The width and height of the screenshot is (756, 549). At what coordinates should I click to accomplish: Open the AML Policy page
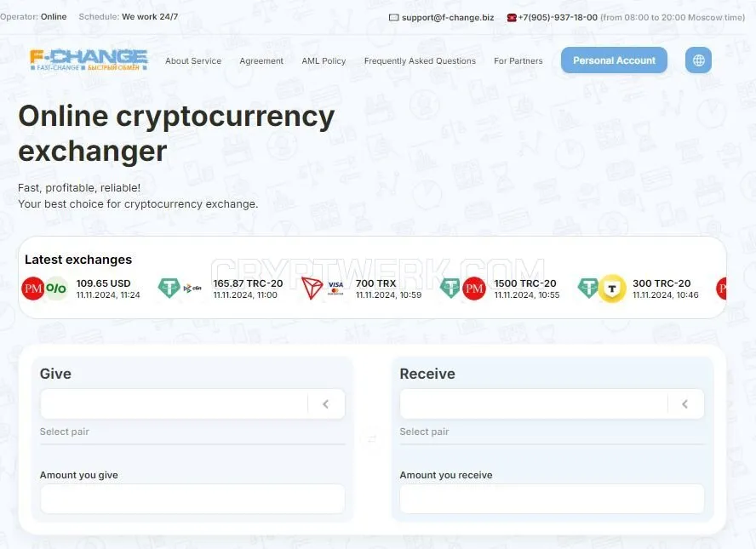click(324, 60)
